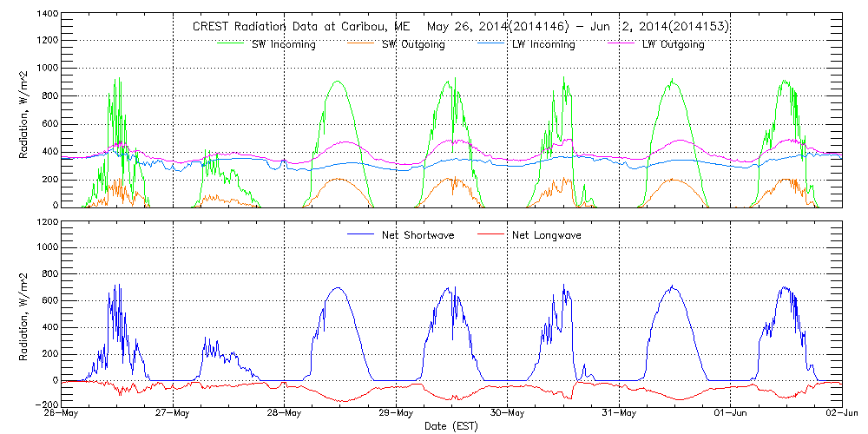The height and width of the screenshot is (434, 868).
Task: Click the 30-May date tick label
Action: click(x=508, y=415)
